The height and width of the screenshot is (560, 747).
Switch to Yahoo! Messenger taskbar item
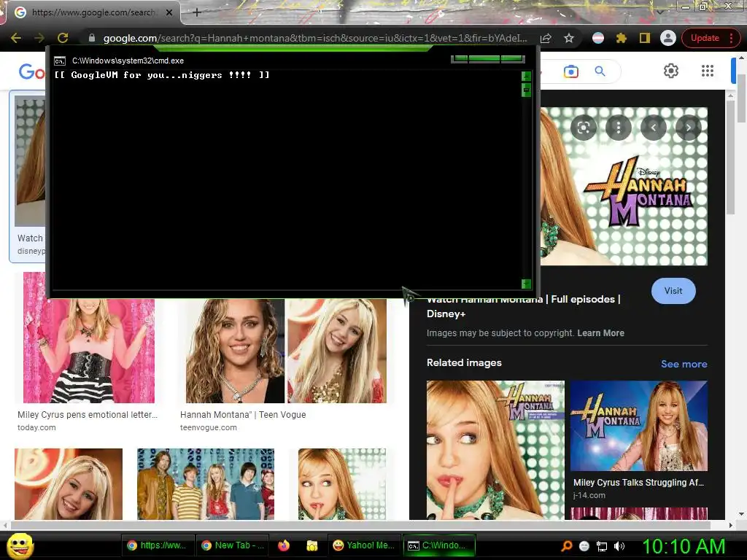pyautogui.click(x=365, y=545)
